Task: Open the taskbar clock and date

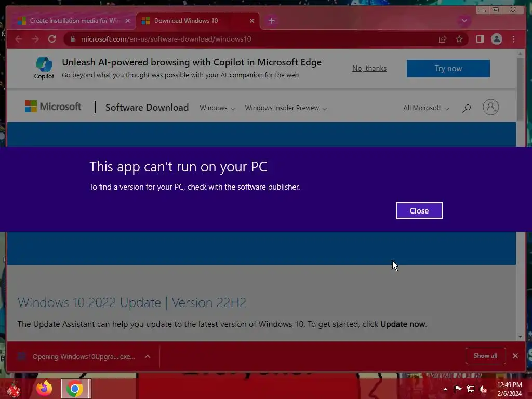Action: pyautogui.click(x=509, y=389)
